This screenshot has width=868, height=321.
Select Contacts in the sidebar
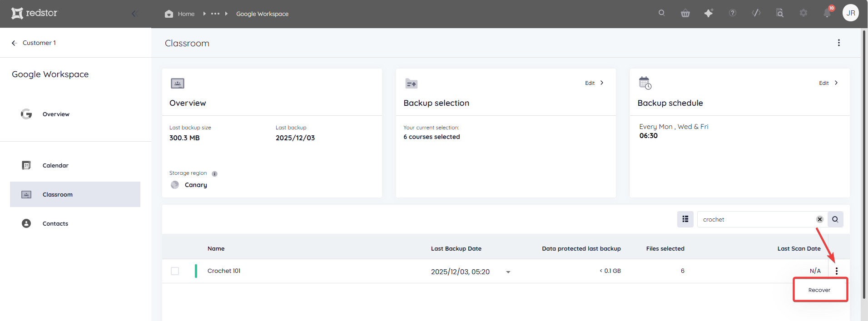click(x=55, y=224)
